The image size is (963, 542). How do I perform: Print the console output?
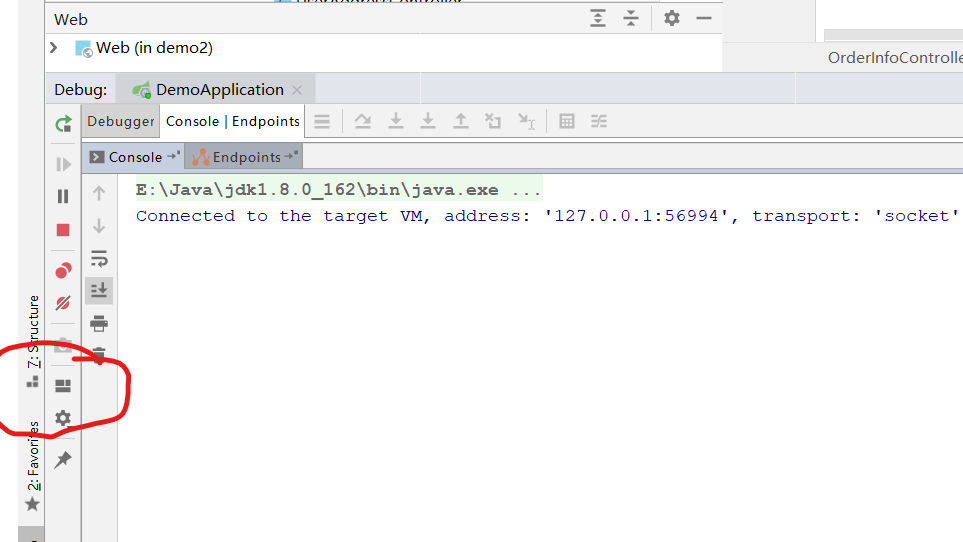pyautogui.click(x=99, y=323)
